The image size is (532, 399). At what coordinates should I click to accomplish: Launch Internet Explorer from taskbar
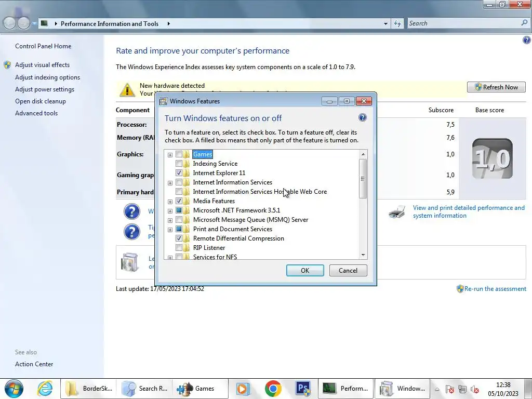pyautogui.click(x=45, y=389)
